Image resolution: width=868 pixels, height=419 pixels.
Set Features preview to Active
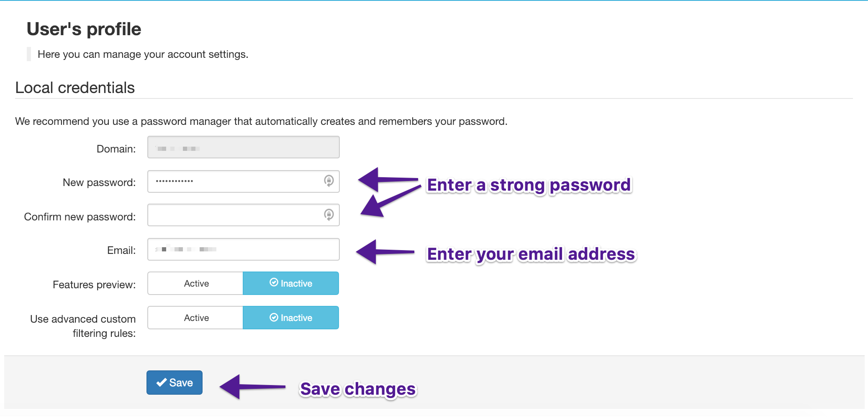(196, 284)
